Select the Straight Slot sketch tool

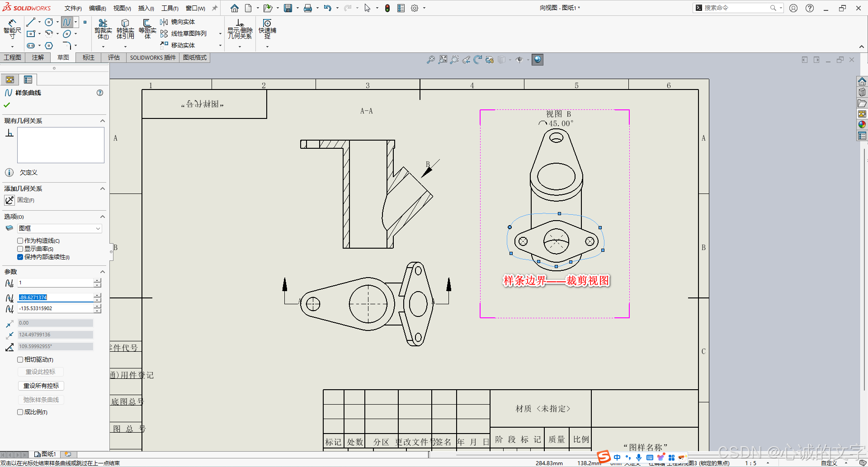tap(31, 46)
